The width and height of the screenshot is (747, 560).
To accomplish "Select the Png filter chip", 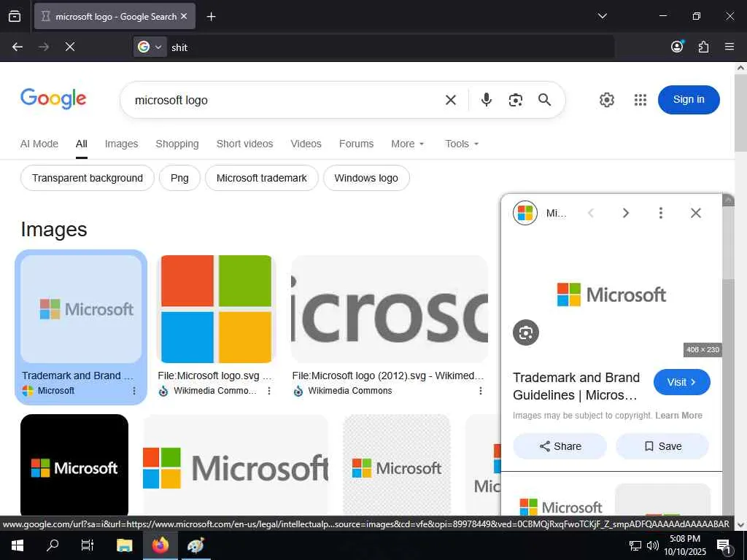I will (179, 178).
